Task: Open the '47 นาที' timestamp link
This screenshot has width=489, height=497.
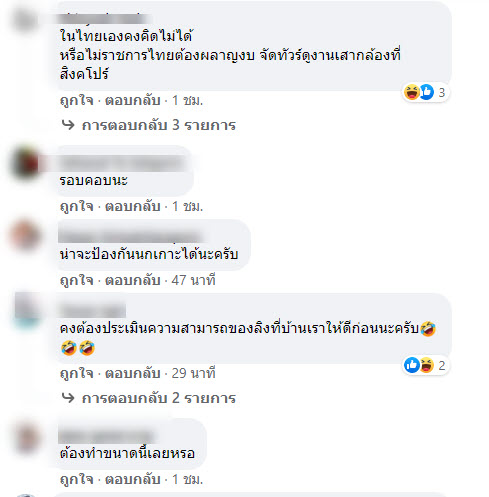Action: tap(193, 280)
